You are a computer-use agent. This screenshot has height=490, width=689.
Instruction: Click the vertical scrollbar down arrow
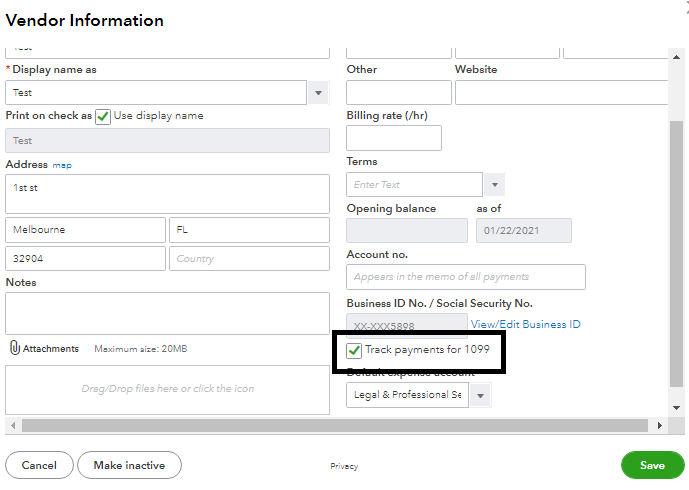[677, 408]
